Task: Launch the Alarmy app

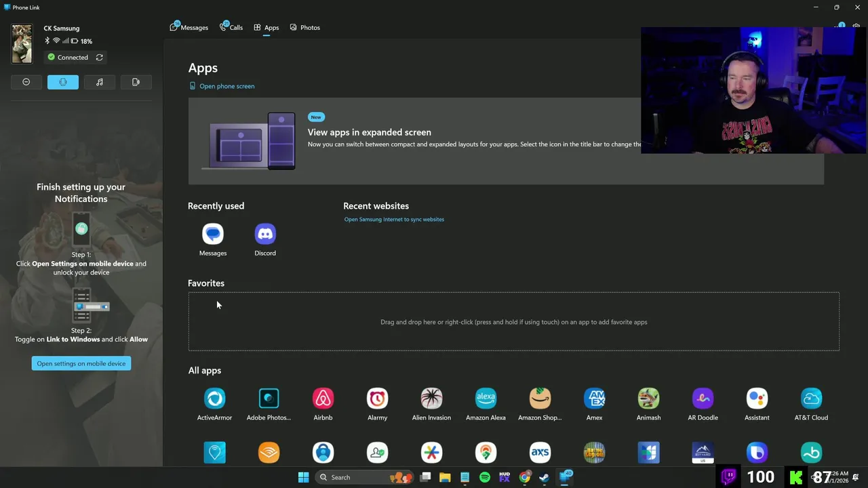Action: [x=377, y=404]
